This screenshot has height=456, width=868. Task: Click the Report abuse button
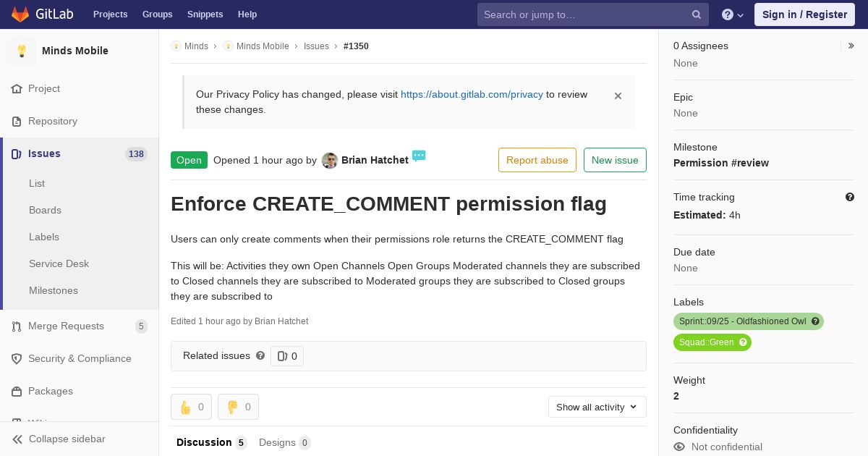click(537, 160)
